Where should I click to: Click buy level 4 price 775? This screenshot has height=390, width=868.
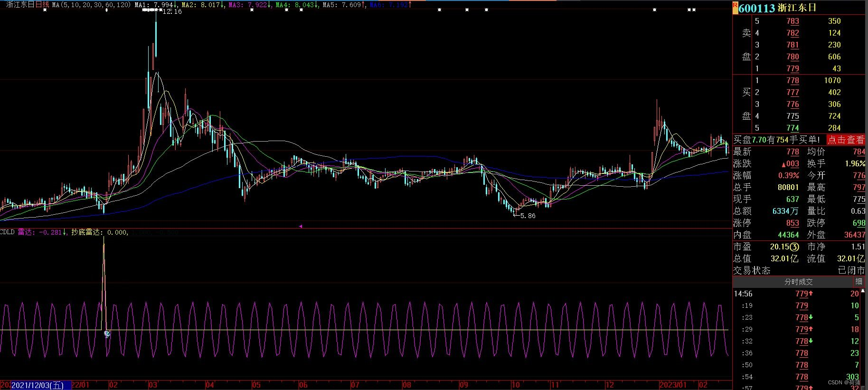793,116
